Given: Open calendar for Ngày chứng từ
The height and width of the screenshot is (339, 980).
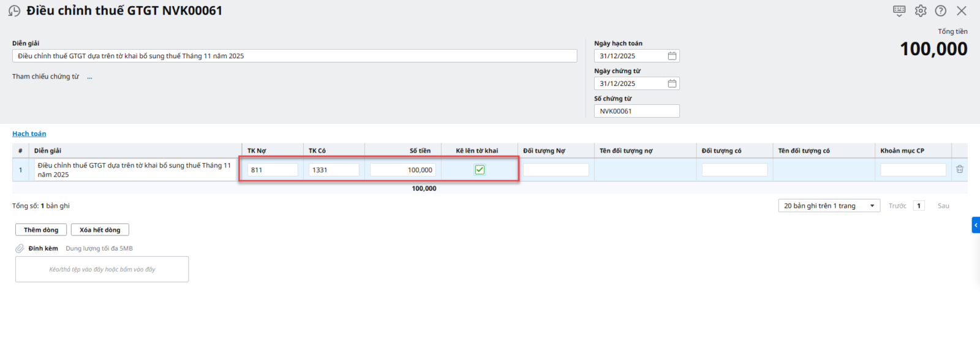Looking at the screenshot, I should coord(672,83).
